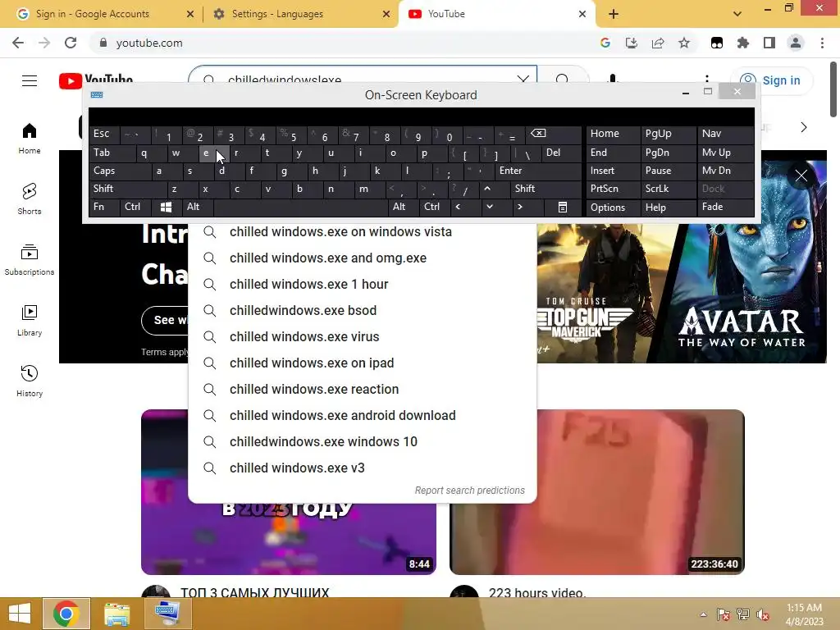Screen dimensions: 840x630
Task: Click the context menu key on keyboard
Action: pos(563,207)
